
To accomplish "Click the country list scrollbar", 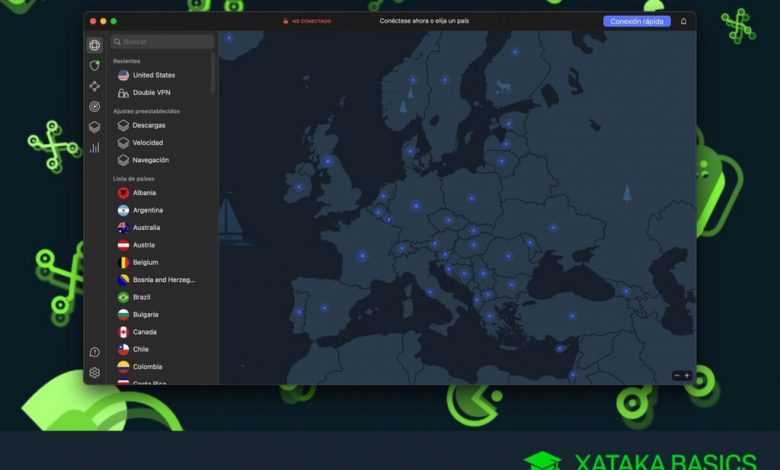I will [213, 73].
